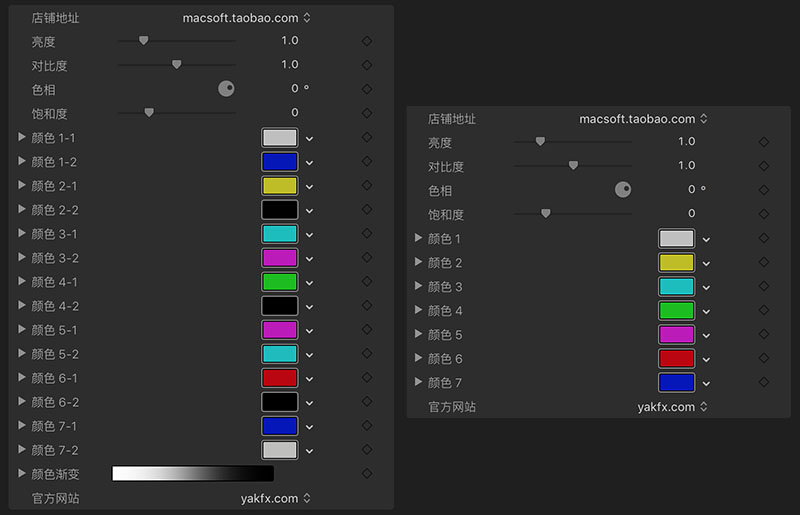Click the 饱和度 slider in left panel

point(177,112)
